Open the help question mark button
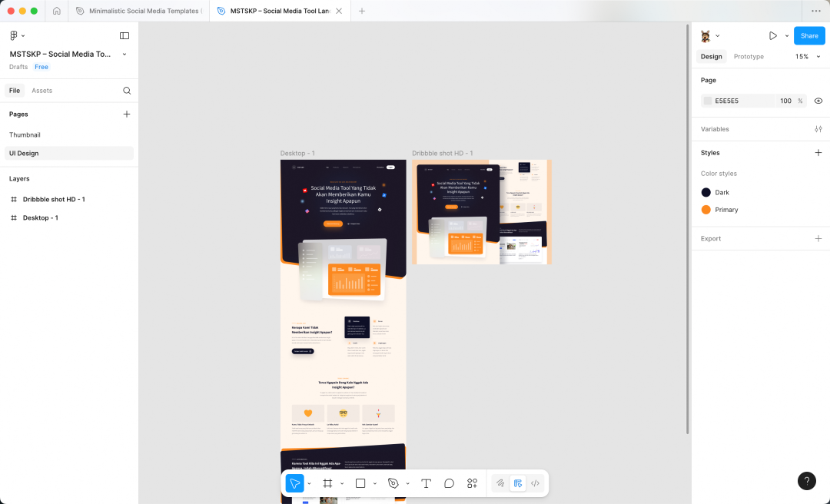Image resolution: width=830 pixels, height=504 pixels. pos(807,481)
